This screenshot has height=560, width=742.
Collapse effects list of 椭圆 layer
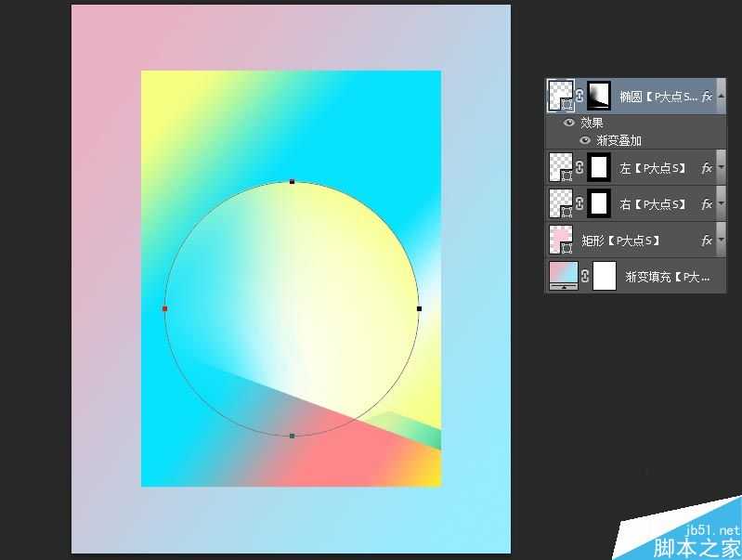(x=722, y=96)
